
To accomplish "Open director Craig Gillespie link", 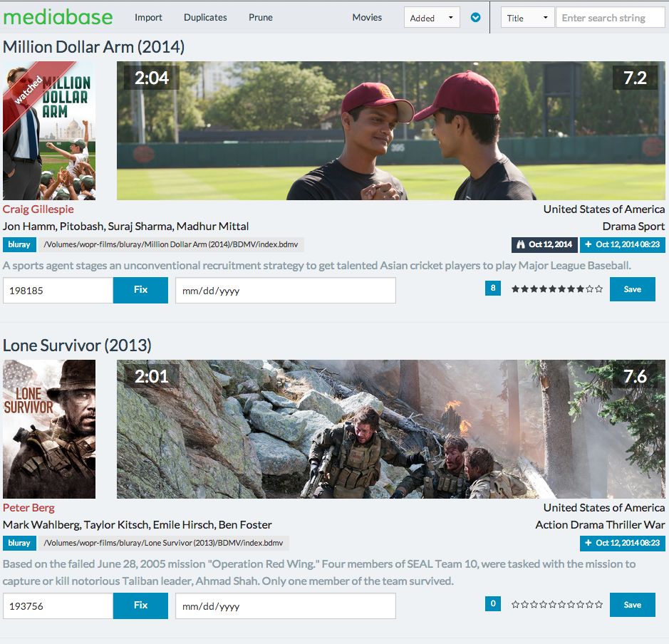I will (x=38, y=209).
